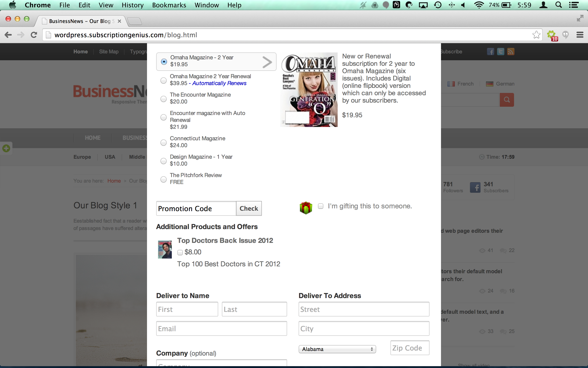Open Spotlight search in the menu bar
This screenshot has height=368, width=588.
pos(559,5)
